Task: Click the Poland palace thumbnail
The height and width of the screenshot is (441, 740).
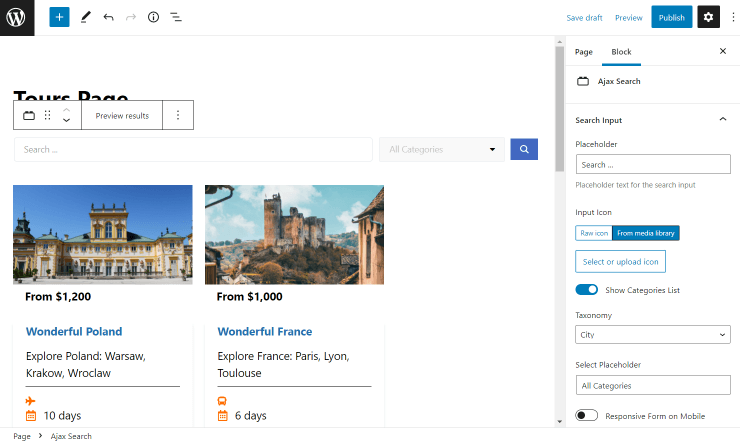Action: pos(103,234)
